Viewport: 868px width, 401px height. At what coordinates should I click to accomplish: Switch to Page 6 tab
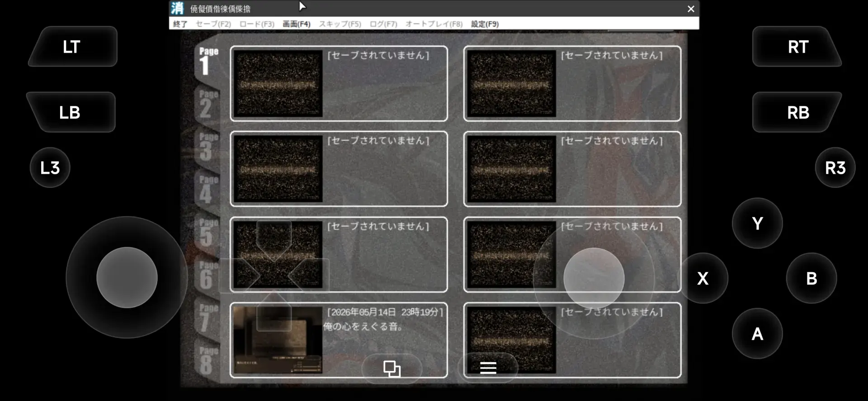point(208,275)
